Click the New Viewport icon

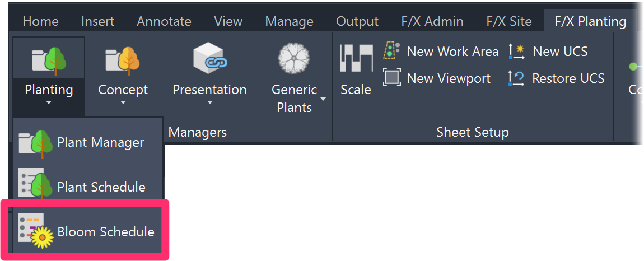[391, 78]
